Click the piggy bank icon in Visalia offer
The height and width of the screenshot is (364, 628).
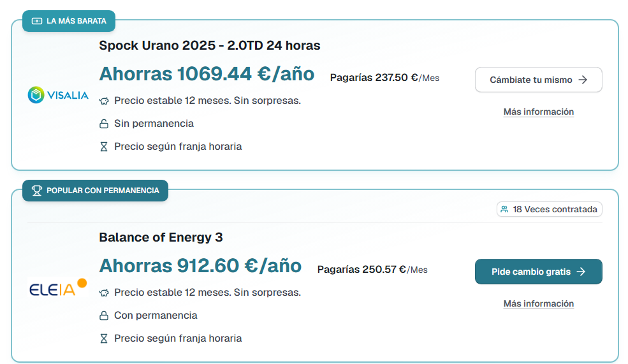(x=104, y=101)
